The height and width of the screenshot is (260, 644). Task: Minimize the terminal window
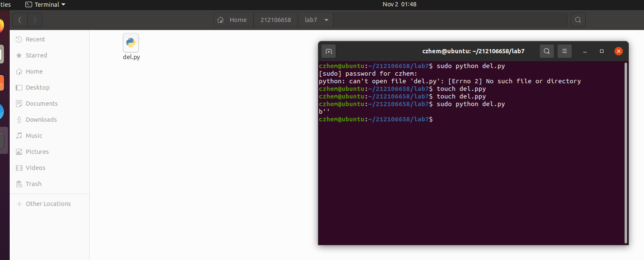[585, 51]
